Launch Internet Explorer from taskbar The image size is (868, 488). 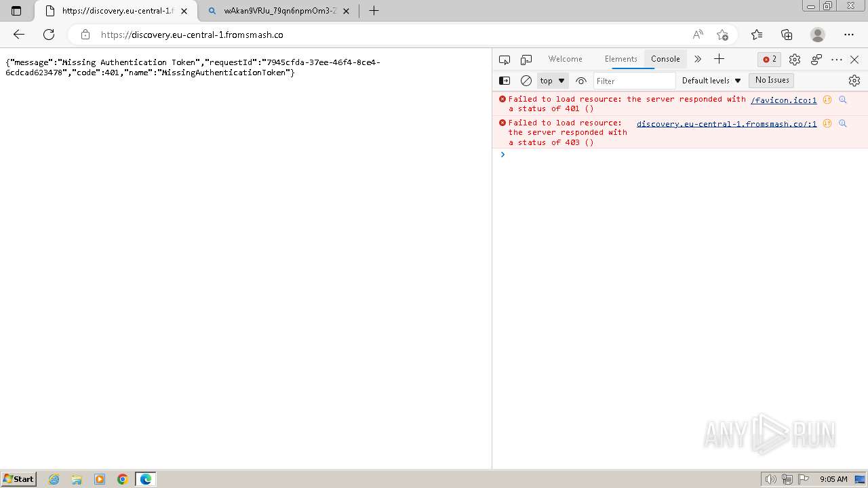(x=54, y=479)
